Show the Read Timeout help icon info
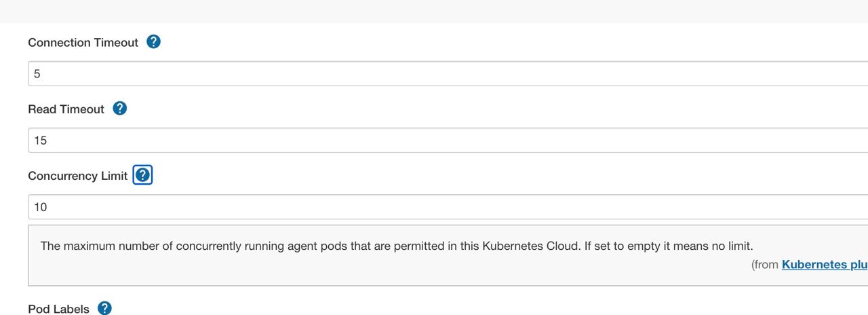 point(120,109)
